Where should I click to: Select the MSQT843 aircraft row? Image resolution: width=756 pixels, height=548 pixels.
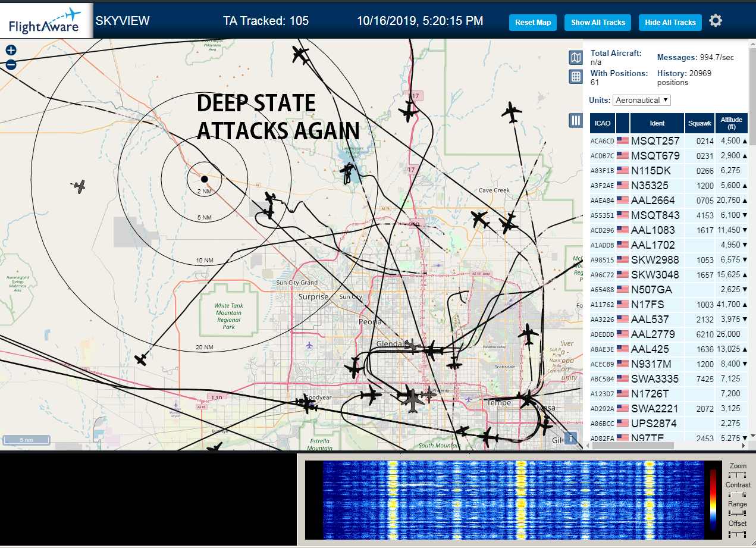point(669,215)
